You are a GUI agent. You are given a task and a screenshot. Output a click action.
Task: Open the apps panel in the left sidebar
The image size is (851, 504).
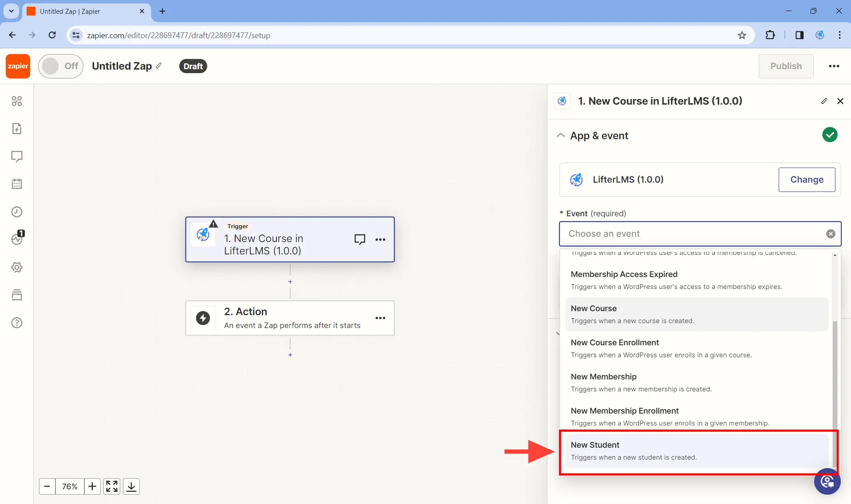17,101
